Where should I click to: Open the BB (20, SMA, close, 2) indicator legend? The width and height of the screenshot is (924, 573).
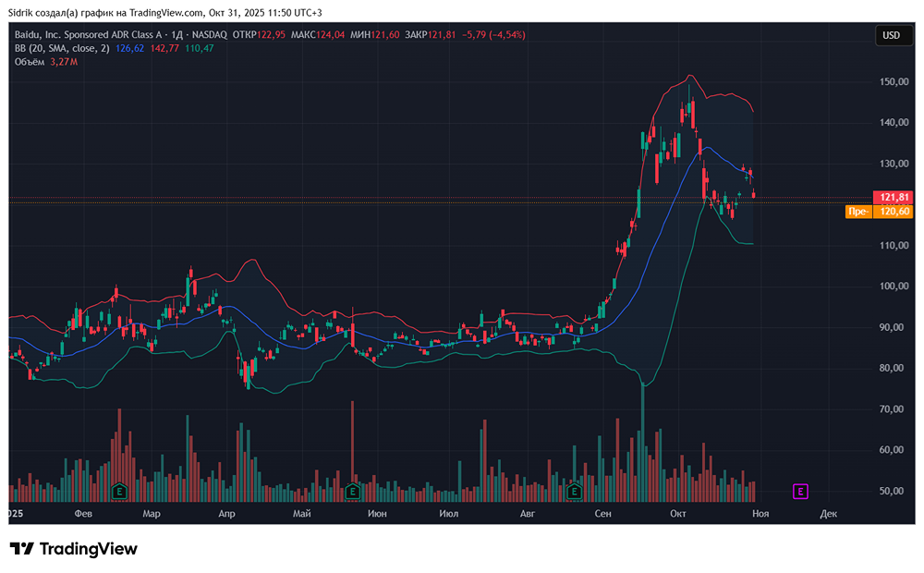tap(61, 48)
